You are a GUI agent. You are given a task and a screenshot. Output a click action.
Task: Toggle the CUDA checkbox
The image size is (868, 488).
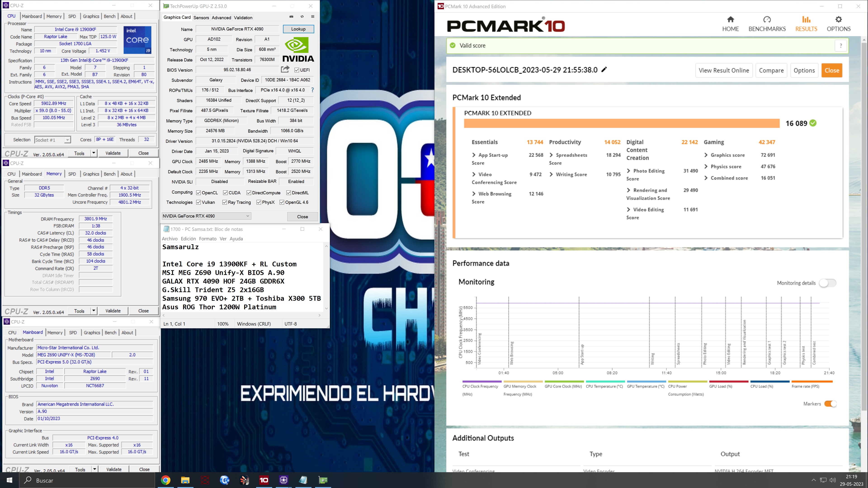(225, 193)
